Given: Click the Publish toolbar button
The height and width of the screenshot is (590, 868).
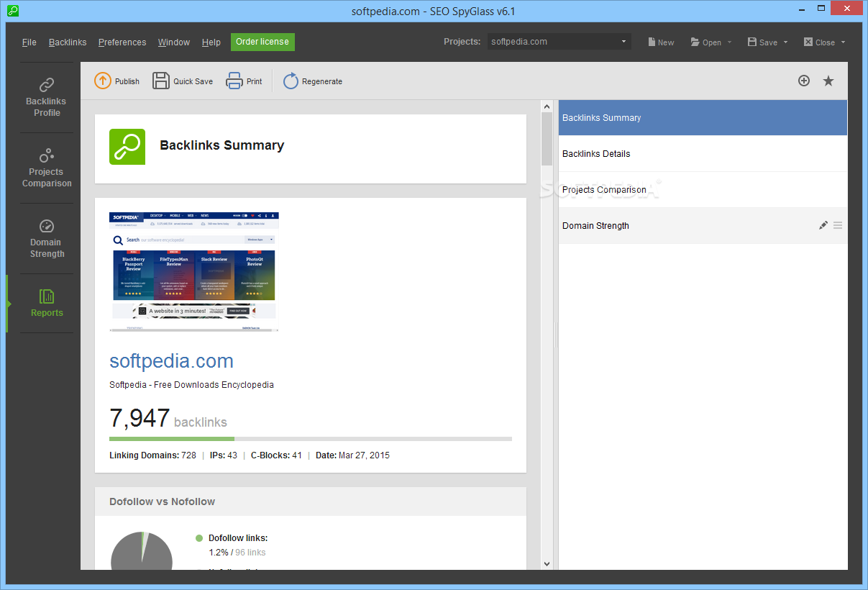Looking at the screenshot, I should coord(117,81).
